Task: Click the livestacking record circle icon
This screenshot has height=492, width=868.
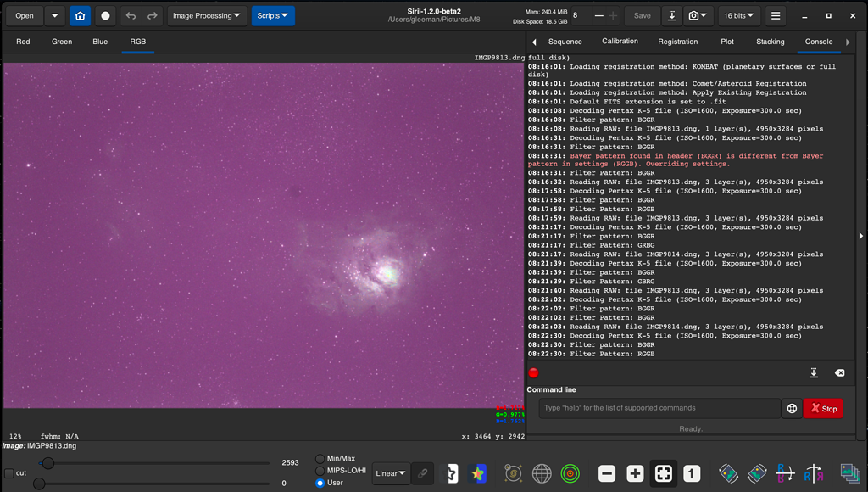Action: (105, 15)
